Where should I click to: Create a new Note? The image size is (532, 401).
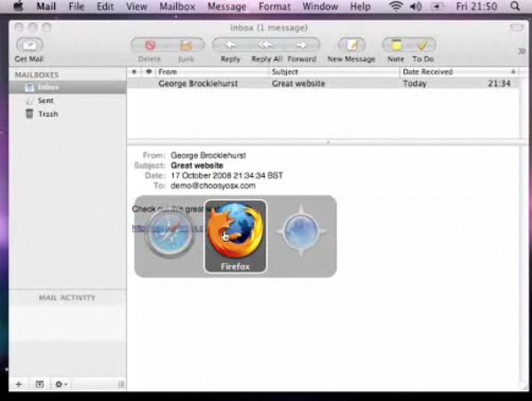point(395,44)
